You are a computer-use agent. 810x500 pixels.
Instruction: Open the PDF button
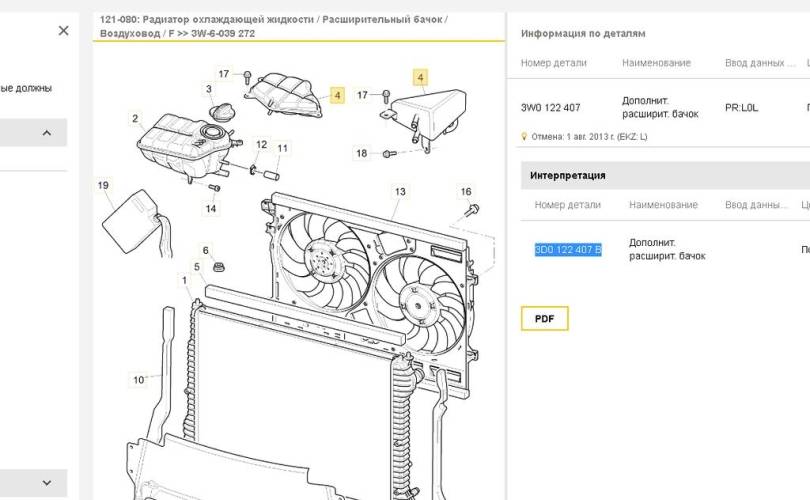click(x=544, y=319)
